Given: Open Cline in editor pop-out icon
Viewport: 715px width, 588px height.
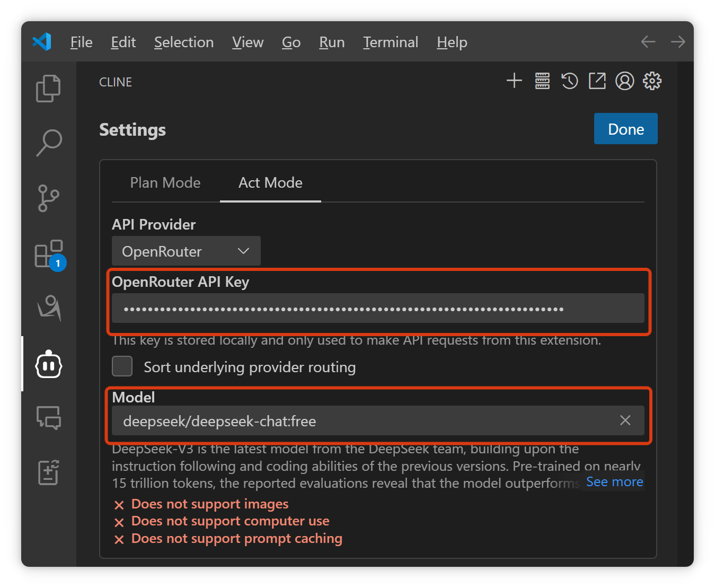Looking at the screenshot, I should pos(597,81).
